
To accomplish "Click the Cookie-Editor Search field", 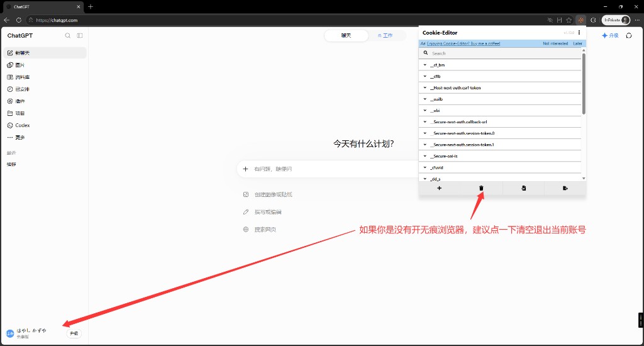I will [x=500, y=53].
